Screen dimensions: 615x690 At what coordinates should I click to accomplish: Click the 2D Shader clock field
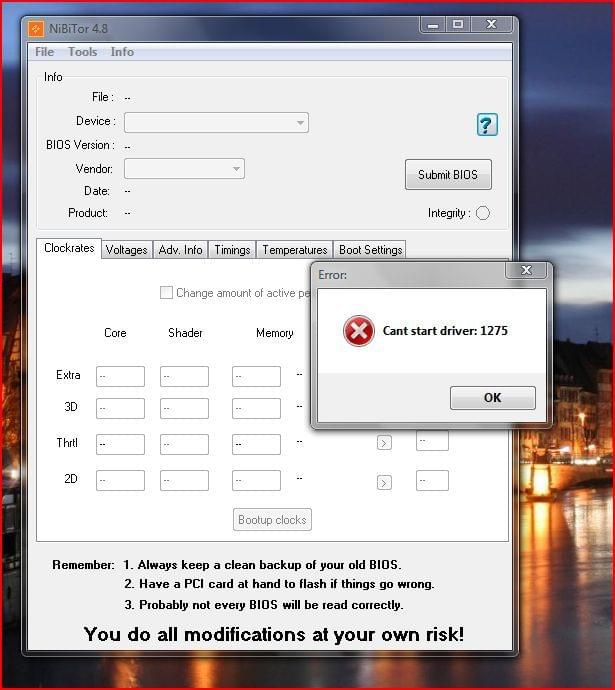pos(184,480)
